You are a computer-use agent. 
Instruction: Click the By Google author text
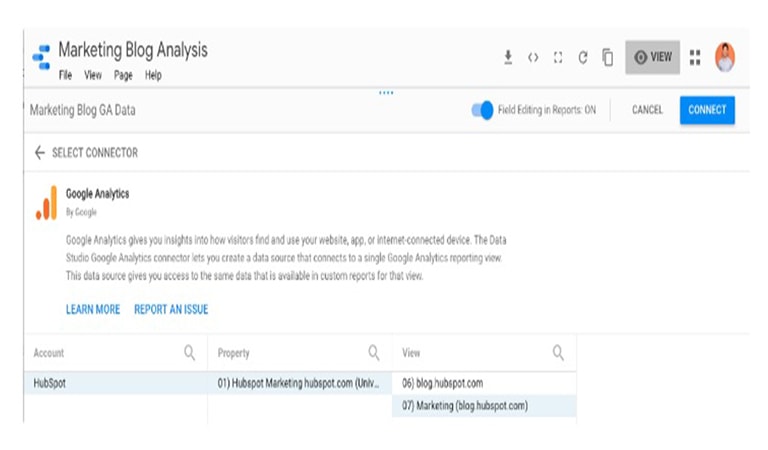click(81, 212)
